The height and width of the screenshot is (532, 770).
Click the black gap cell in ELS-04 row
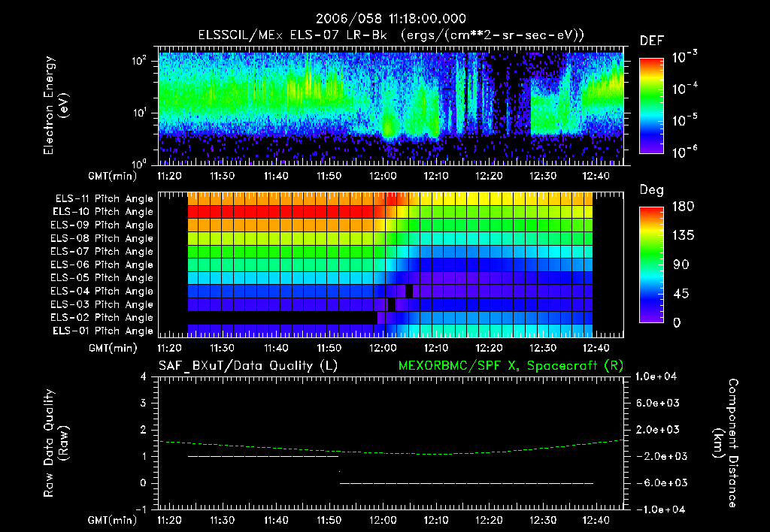point(409,291)
